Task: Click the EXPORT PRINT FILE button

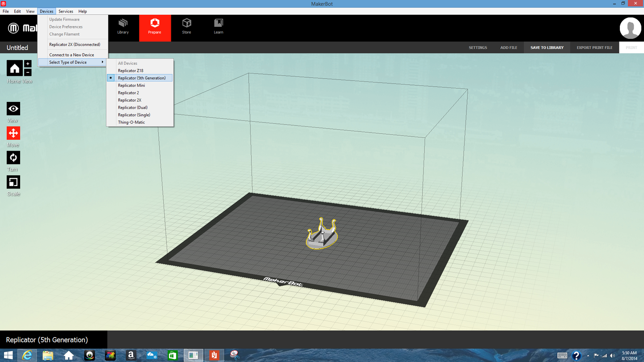Action: (594, 47)
